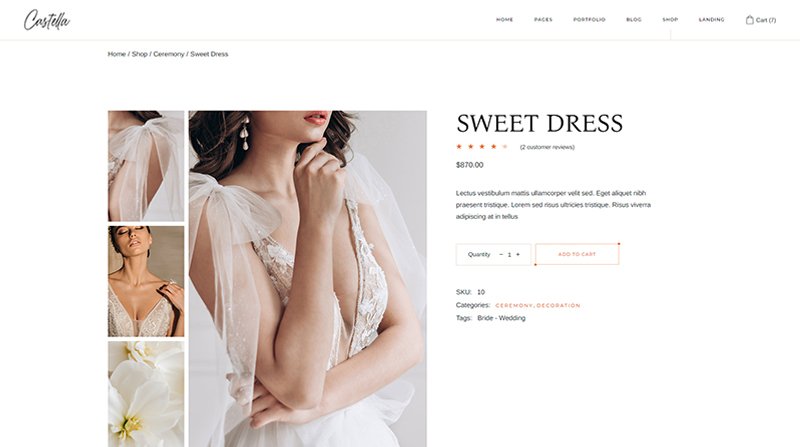Open the Home menu item

(x=505, y=19)
